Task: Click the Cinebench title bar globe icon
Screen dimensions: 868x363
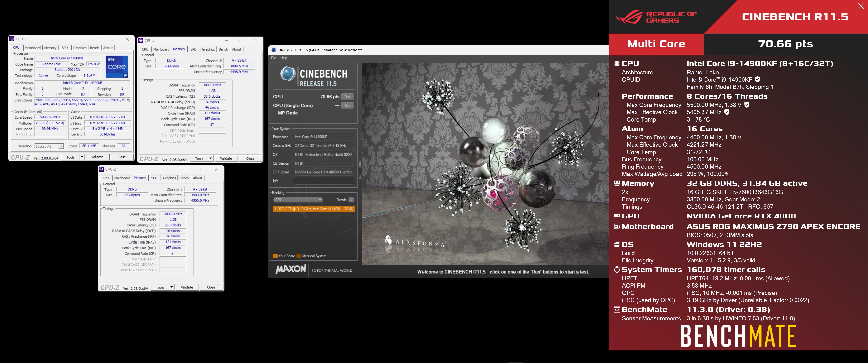Action: pyautogui.click(x=274, y=50)
